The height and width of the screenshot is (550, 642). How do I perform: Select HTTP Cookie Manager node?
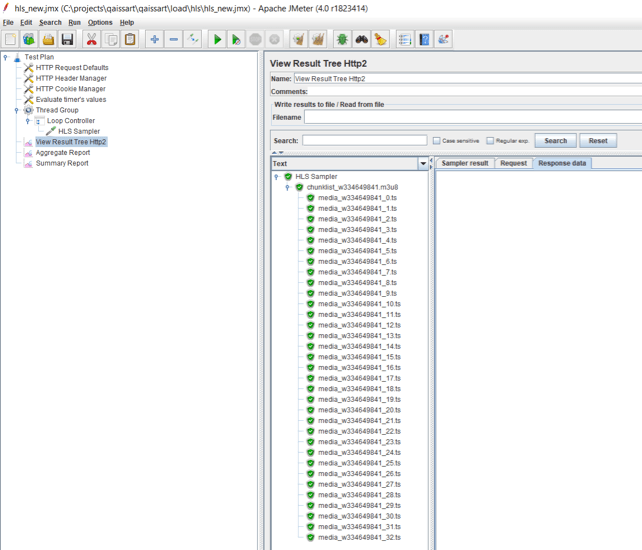tap(70, 89)
